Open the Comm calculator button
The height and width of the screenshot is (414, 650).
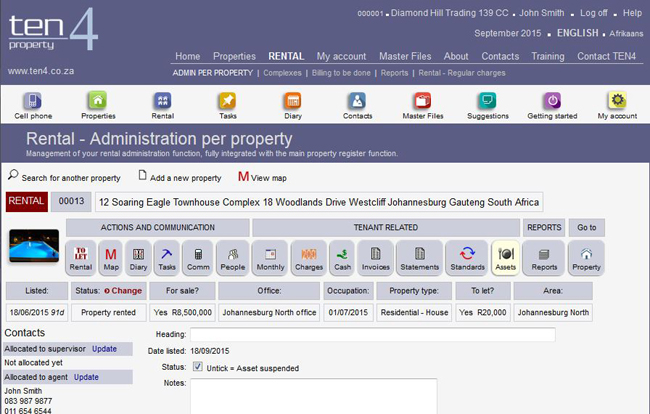[198, 258]
